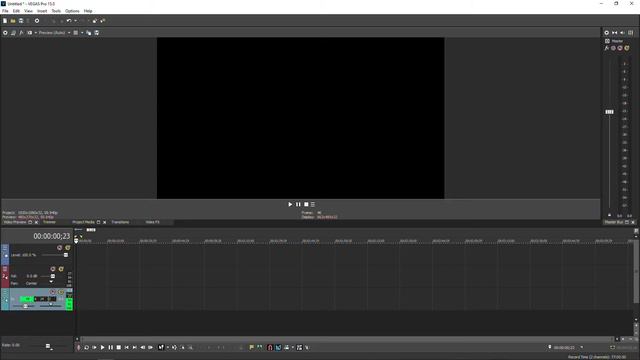The image size is (640, 360).
Task: Step to the next frame
Action: (150, 347)
